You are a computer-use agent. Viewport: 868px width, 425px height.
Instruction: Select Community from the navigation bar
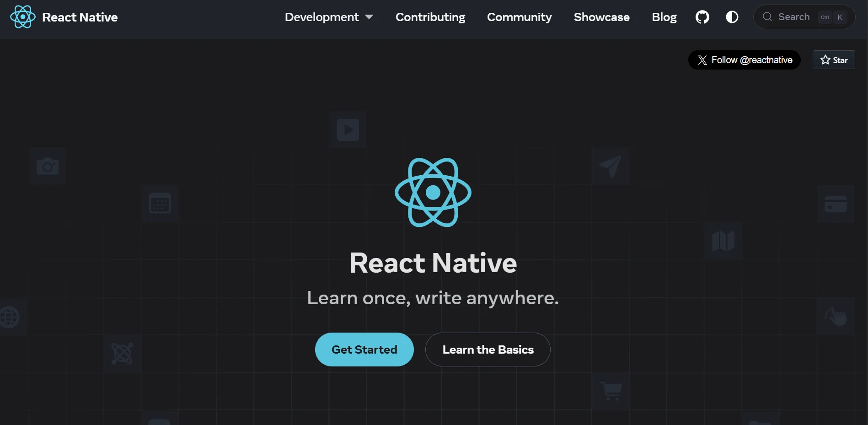point(519,17)
